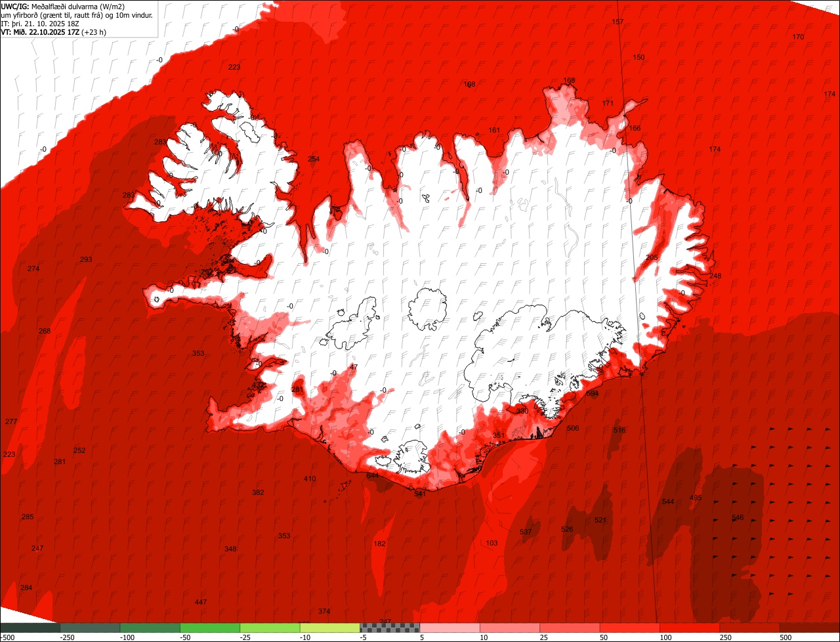This screenshot has width=840, height=642.
Task: Pick the salmon swatch between 25 and 50
Action: point(570,628)
